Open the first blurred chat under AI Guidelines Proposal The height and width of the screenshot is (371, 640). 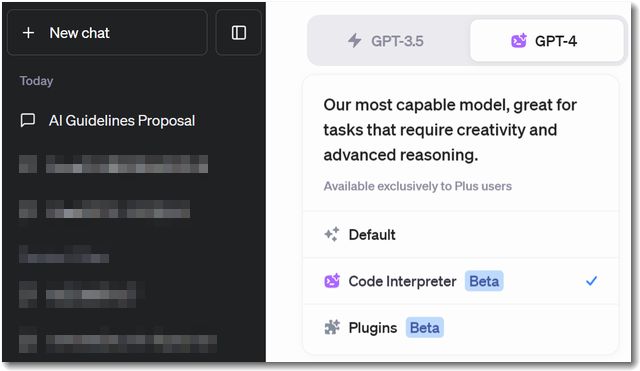coord(113,164)
